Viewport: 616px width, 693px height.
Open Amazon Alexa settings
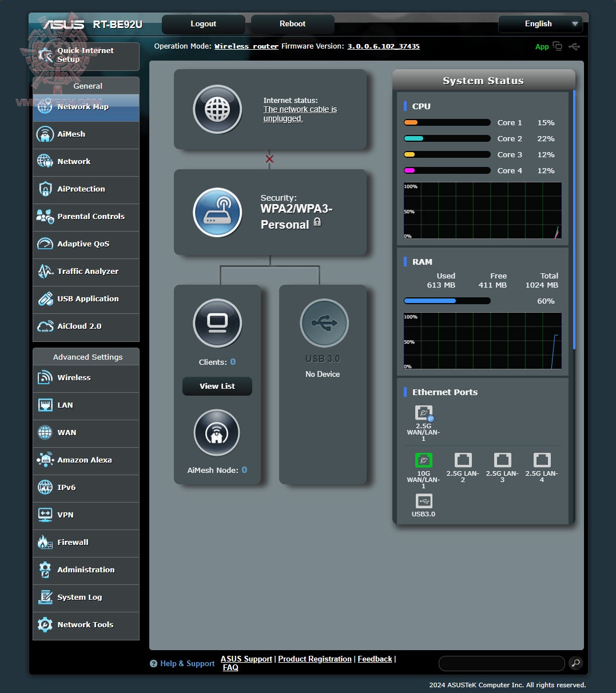tap(86, 461)
